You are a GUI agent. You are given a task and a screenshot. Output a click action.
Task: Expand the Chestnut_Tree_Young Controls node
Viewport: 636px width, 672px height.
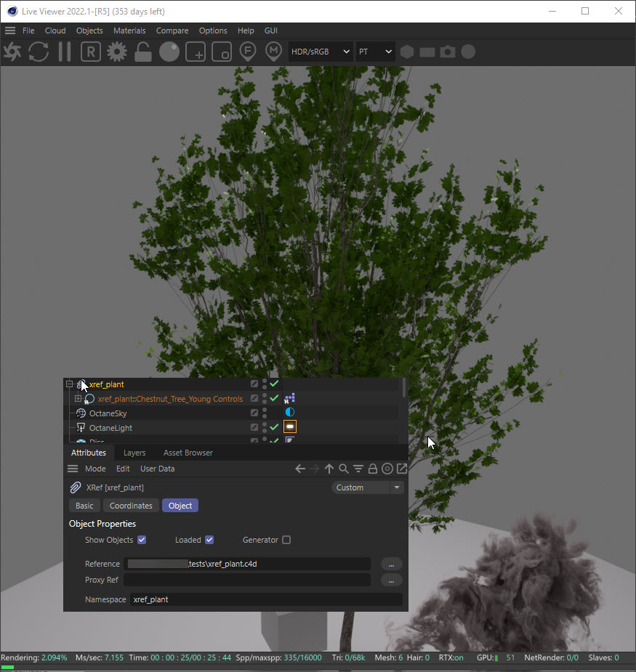78,399
